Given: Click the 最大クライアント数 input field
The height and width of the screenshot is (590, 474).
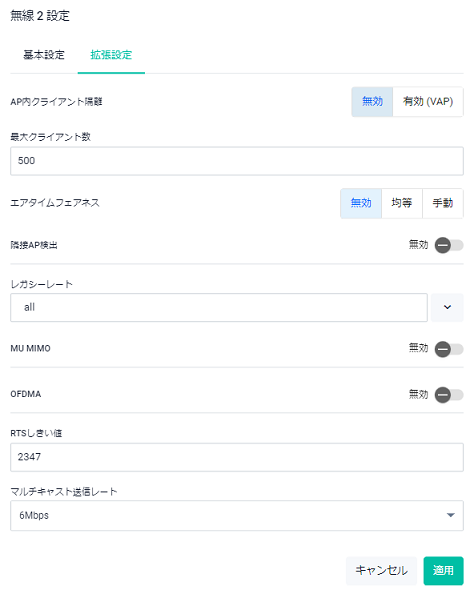Looking at the screenshot, I should point(237,161).
